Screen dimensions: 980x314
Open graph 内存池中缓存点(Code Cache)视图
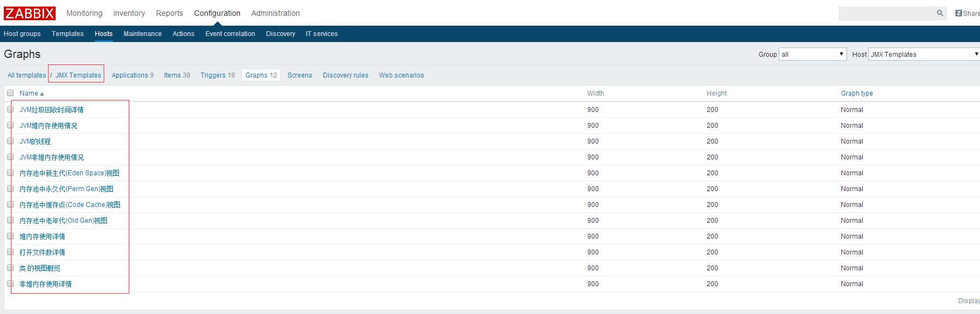[70, 205]
